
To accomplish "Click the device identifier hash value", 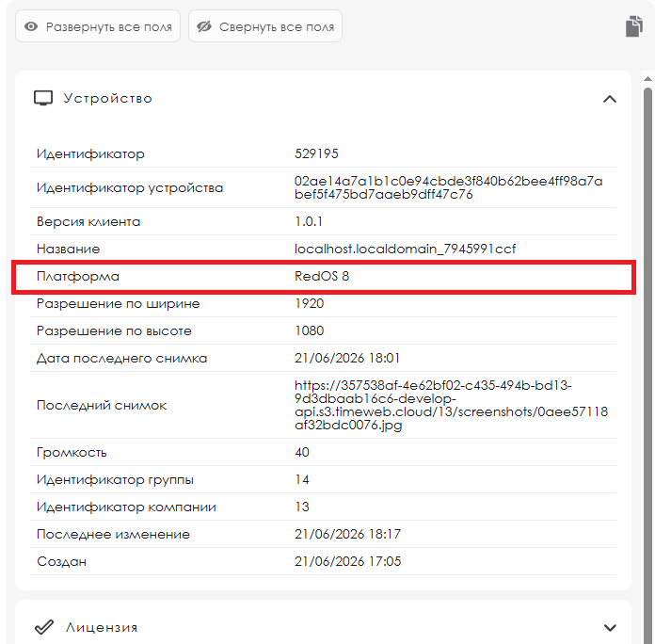I will pos(448,187).
